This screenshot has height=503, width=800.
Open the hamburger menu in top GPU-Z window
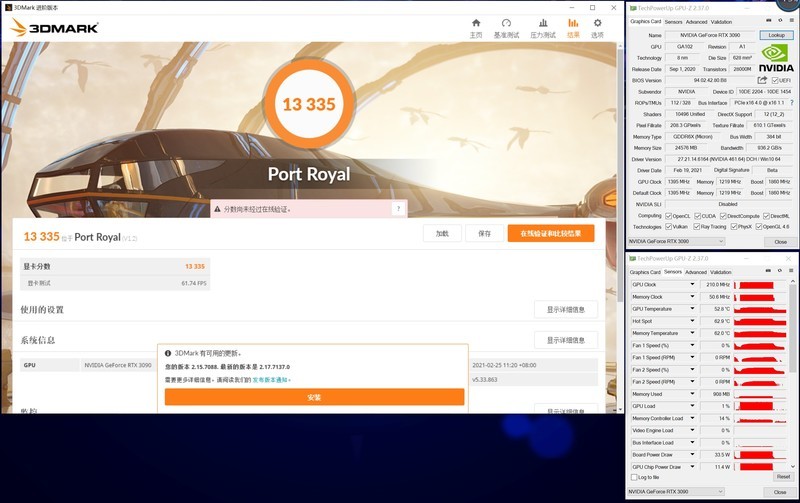[792, 20]
